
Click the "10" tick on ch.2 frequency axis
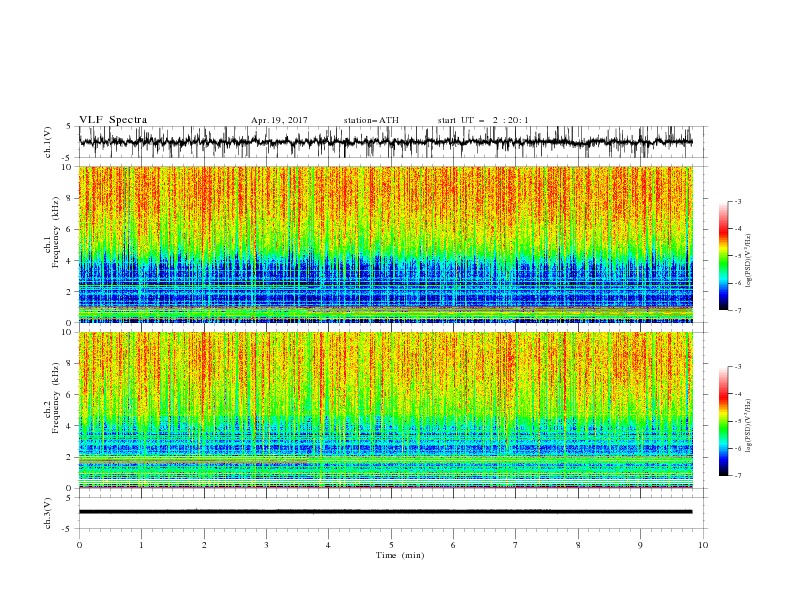click(68, 332)
